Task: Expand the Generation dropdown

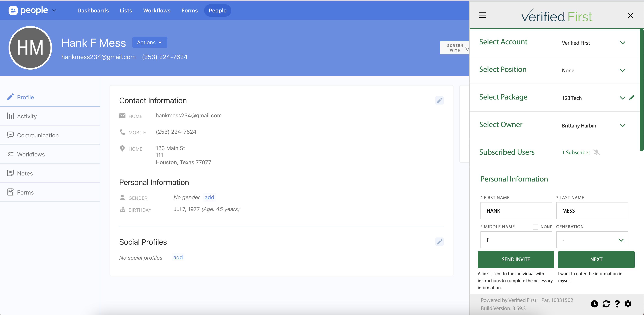Action: pyautogui.click(x=621, y=240)
